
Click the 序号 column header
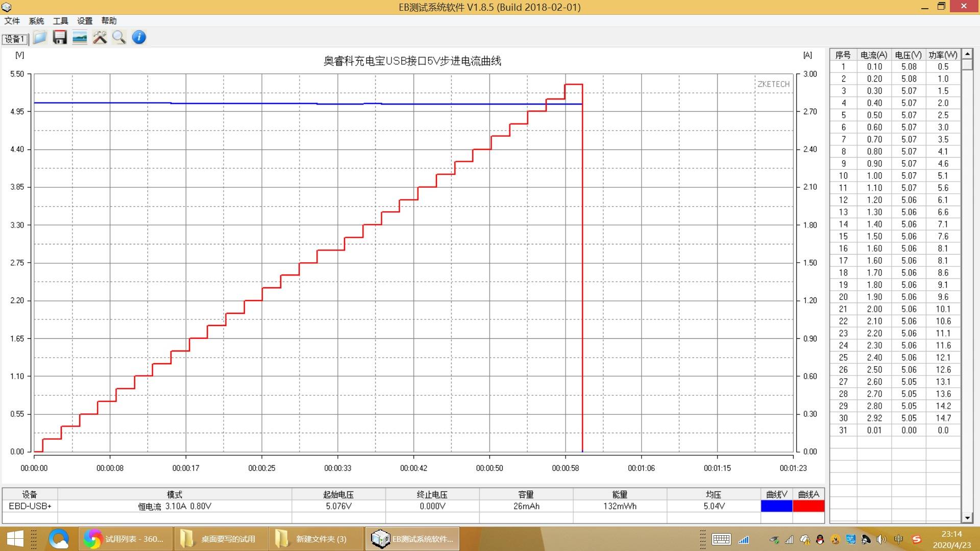[x=843, y=55]
